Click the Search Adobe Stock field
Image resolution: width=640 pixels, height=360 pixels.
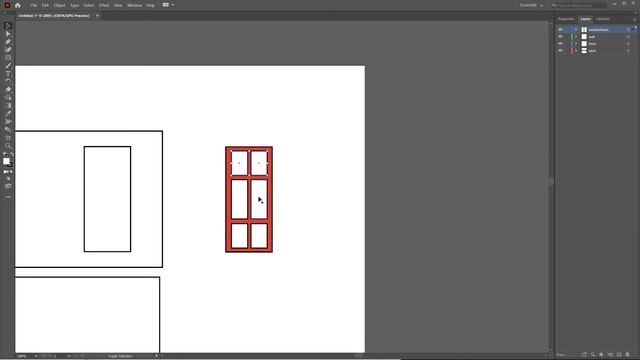[x=578, y=5]
